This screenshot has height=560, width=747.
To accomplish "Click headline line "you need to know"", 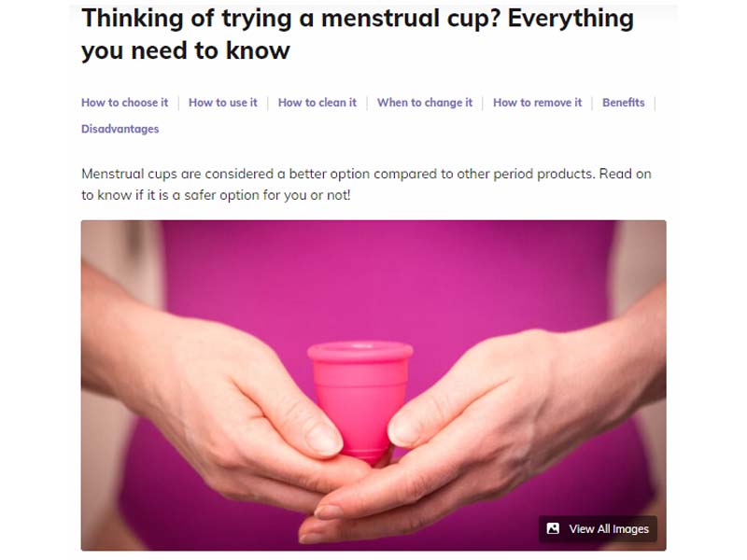I will (x=186, y=50).
